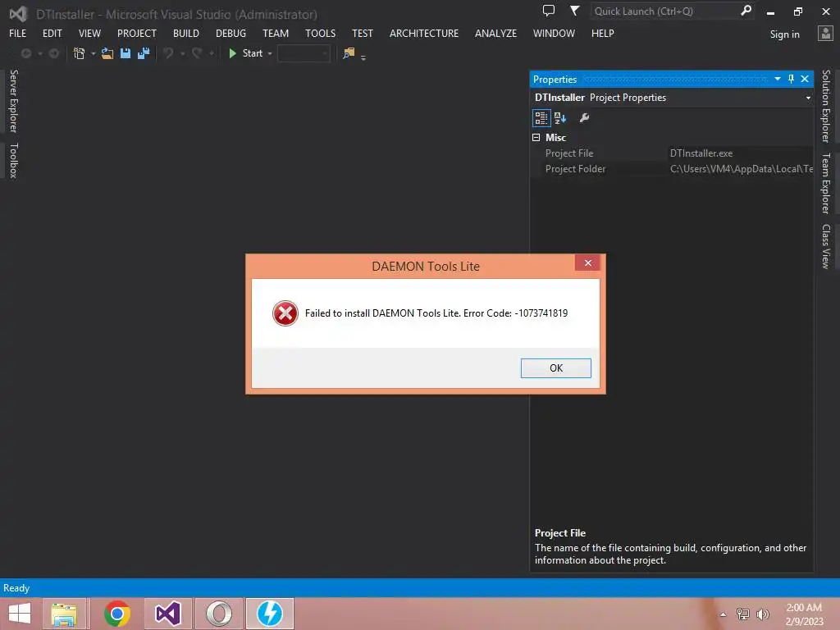Click the account avatar icon beside Sign in
Viewport: 840px width, 630px height.
click(825, 33)
